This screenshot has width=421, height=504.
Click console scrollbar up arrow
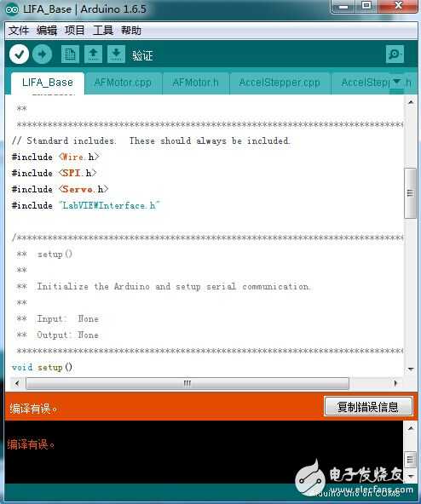(x=411, y=428)
